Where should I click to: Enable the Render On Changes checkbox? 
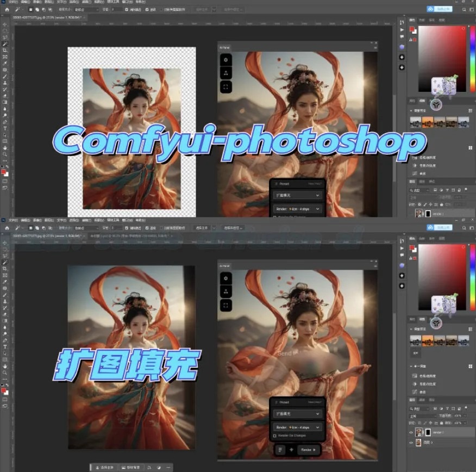coord(274,436)
